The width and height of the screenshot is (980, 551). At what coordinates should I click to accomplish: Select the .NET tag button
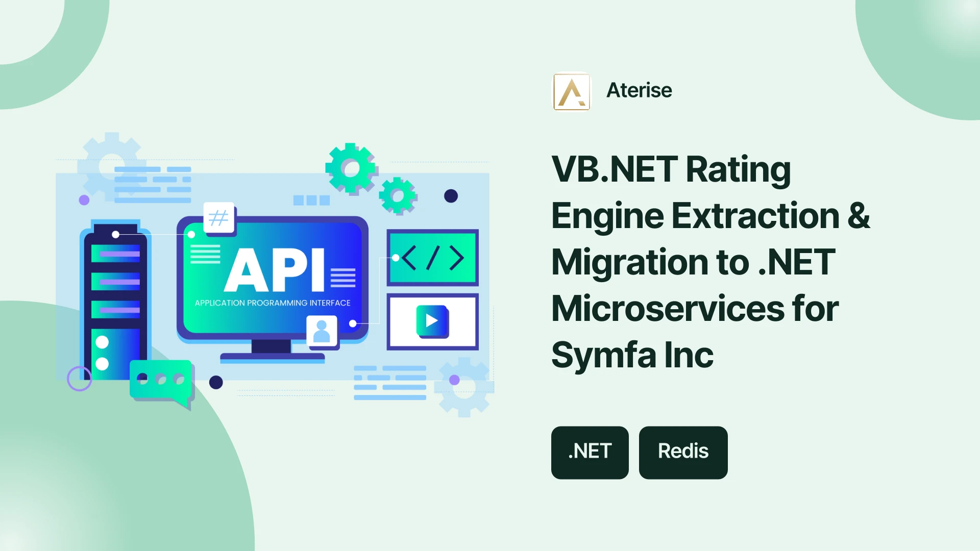(590, 453)
